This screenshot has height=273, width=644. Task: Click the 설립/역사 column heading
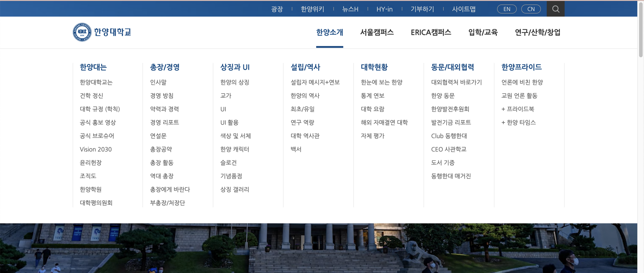pos(306,67)
